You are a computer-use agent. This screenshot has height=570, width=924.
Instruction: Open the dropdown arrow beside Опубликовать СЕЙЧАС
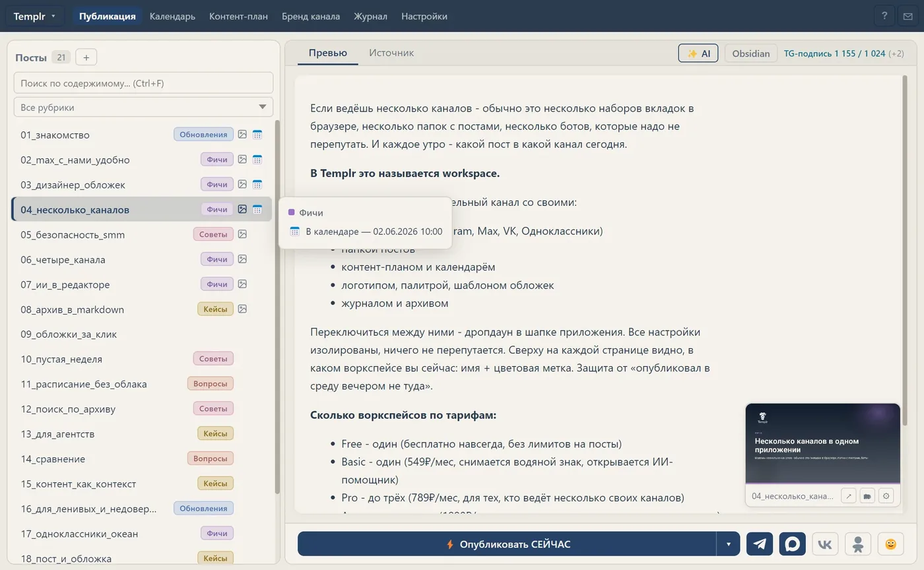click(x=729, y=544)
